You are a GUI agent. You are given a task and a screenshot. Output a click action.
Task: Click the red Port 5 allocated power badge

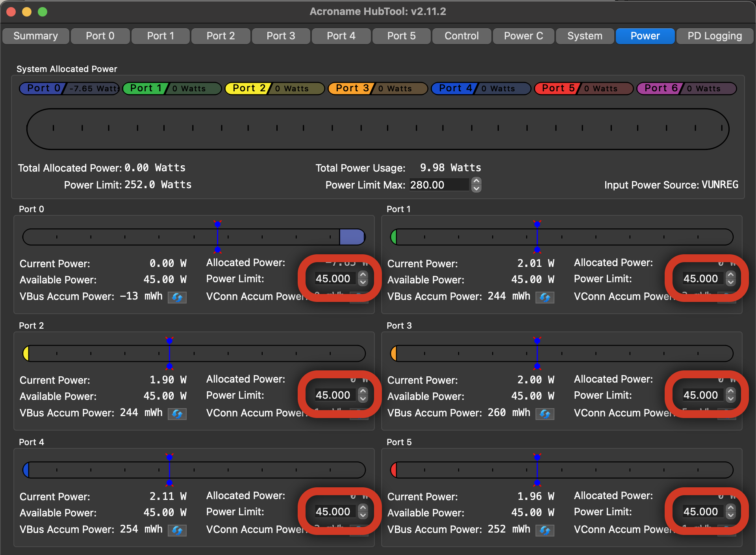[584, 88]
